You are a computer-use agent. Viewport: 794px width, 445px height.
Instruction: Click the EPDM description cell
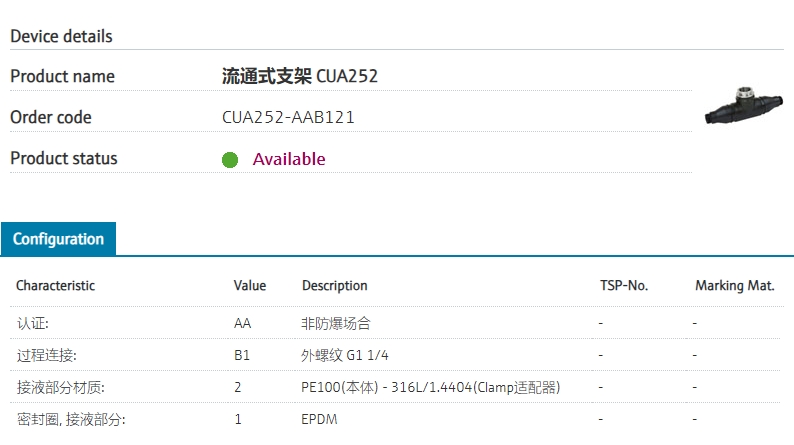(x=320, y=419)
